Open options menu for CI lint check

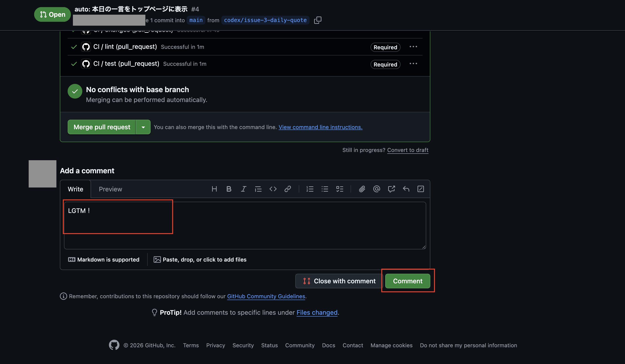[413, 47]
